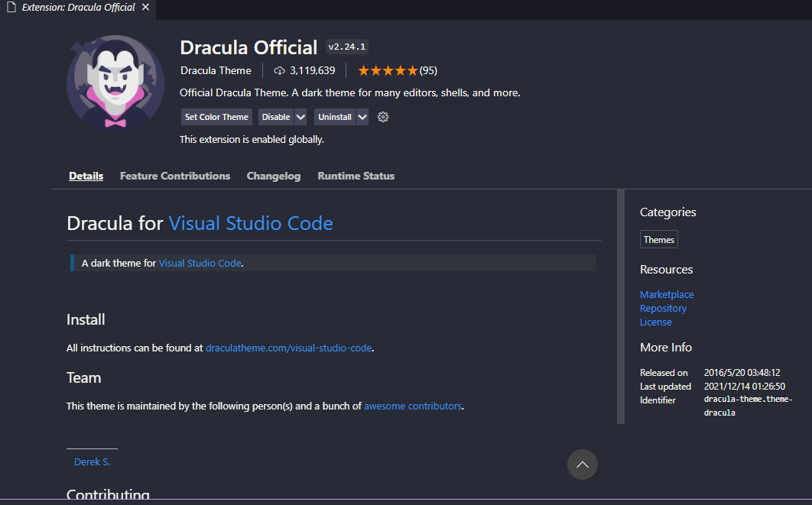Viewport: 812px width, 505px height.
Task: Click the download count cloud icon
Action: pos(279,70)
